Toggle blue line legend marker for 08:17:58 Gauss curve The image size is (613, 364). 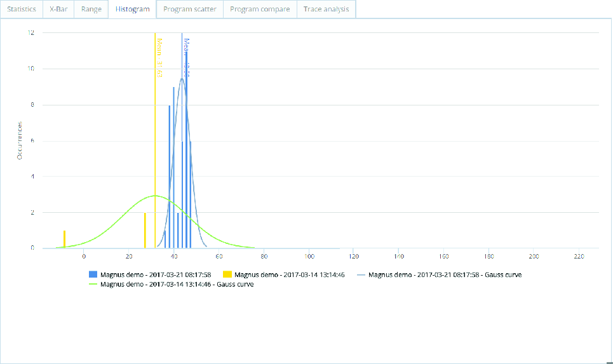pyautogui.click(x=361, y=275)
